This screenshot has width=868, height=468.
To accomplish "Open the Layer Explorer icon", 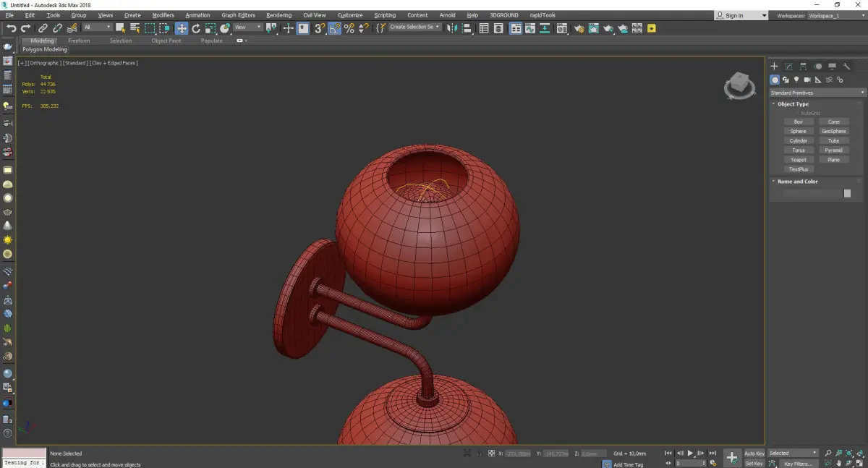I will [499, 28].
